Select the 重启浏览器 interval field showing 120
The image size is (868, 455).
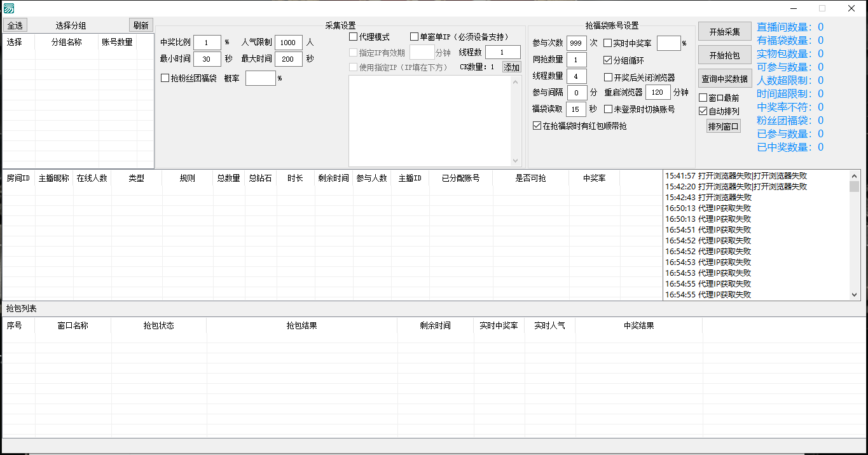tap(658, 92)
